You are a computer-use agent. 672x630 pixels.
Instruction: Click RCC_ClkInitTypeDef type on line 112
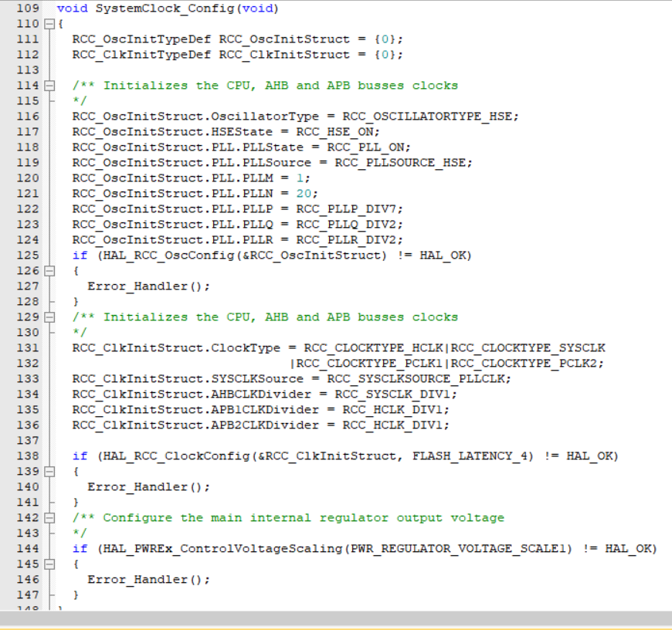(141, 55)
